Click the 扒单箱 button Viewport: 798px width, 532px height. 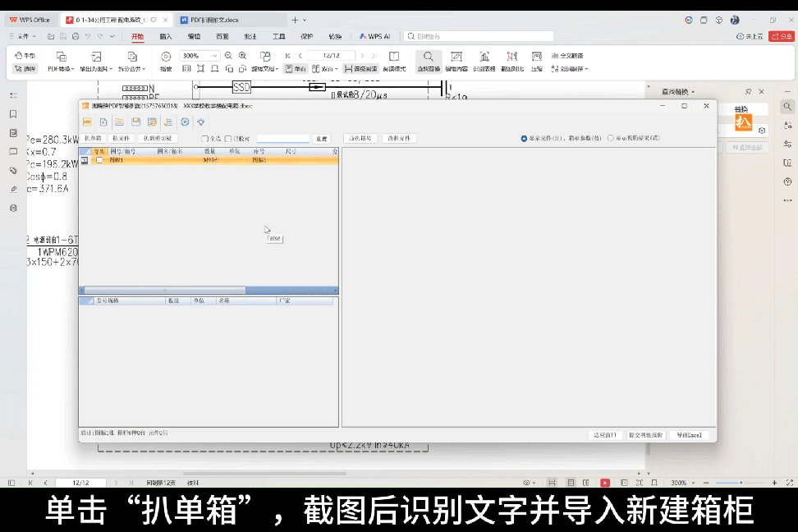tap(93, 139)
